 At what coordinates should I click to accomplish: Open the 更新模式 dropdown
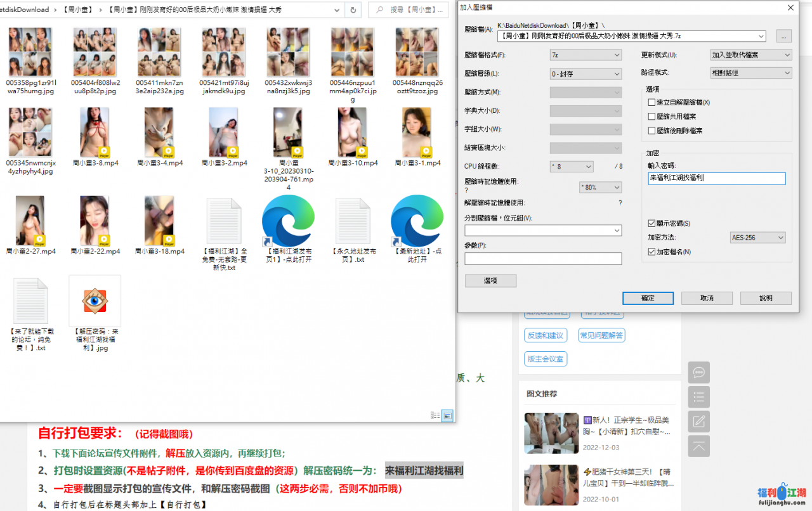[x=751, y=55]
